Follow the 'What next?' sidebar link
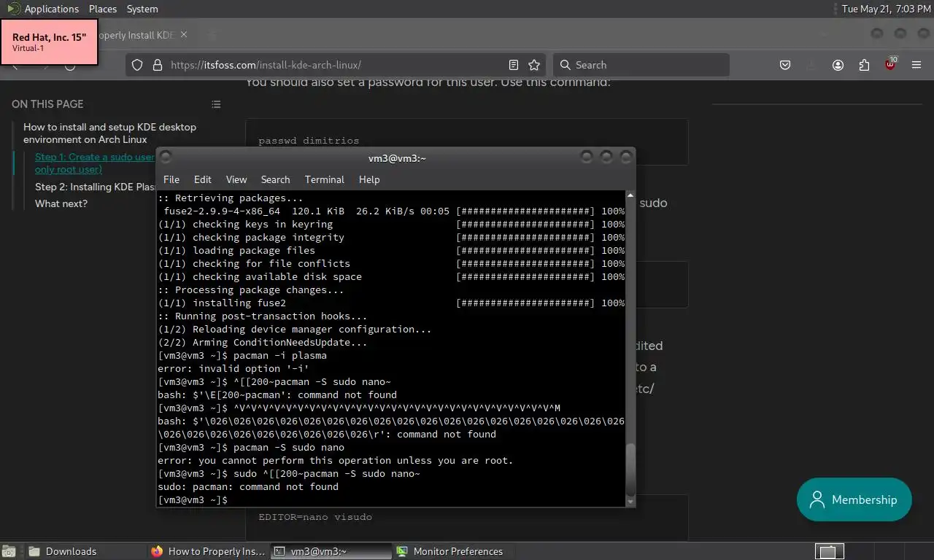The height and width of the screenshot is (560, 934). pyautogui.click(x=61, y=203)
